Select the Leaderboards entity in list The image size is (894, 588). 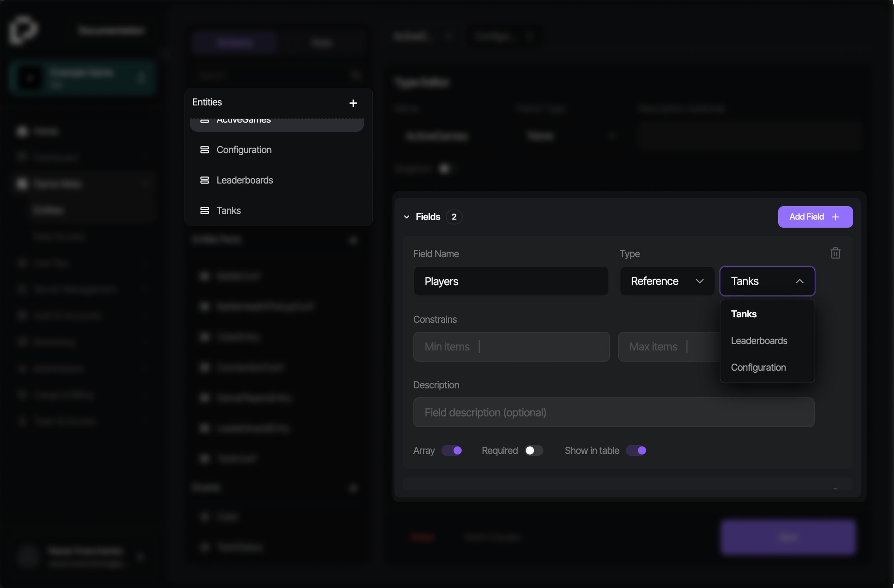[245, 180]
